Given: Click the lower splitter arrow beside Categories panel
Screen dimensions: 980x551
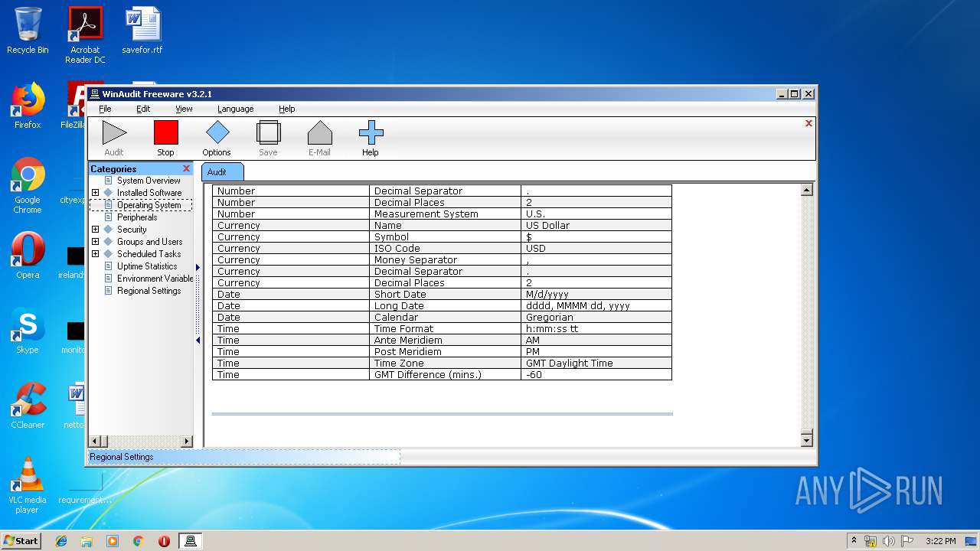Looking at the screenshot, I should click(198, 341).
